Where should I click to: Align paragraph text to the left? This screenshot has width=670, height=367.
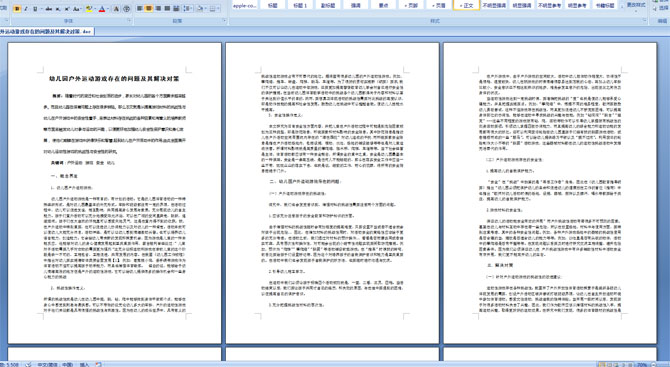[140, 9]
